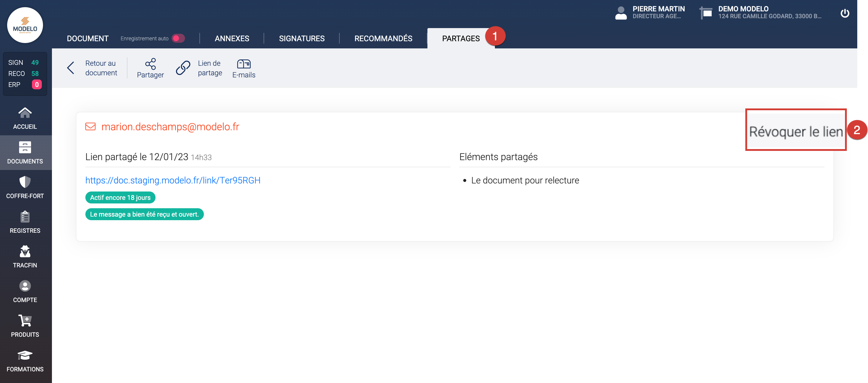This screenshot has height=383, width=868.
Task: Open the shared link doc.staging.modelo.fr URL
Action: coord(173,180)
